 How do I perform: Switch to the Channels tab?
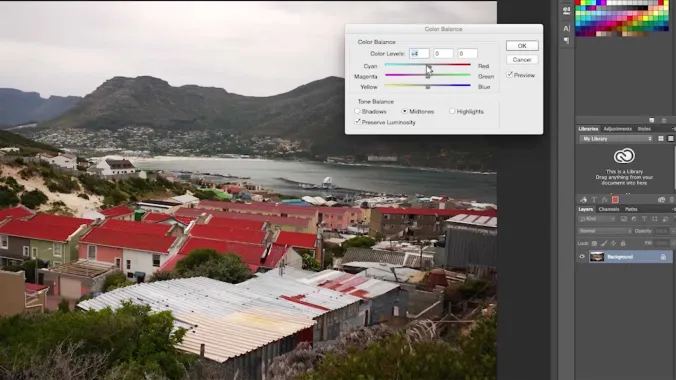pos(609,209)
